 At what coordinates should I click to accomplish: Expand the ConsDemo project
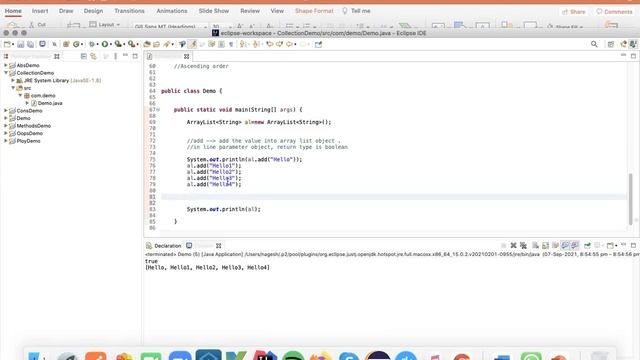coord(6,111)
